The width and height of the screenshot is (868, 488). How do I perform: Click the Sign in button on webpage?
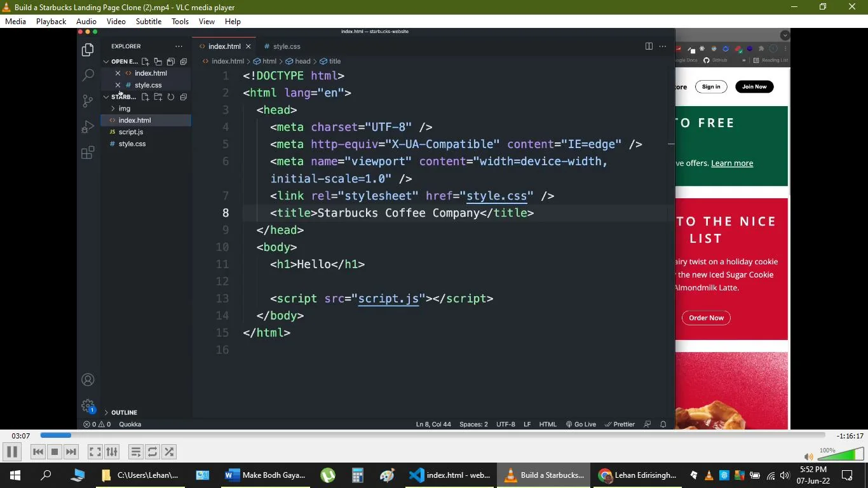(711, 87)
